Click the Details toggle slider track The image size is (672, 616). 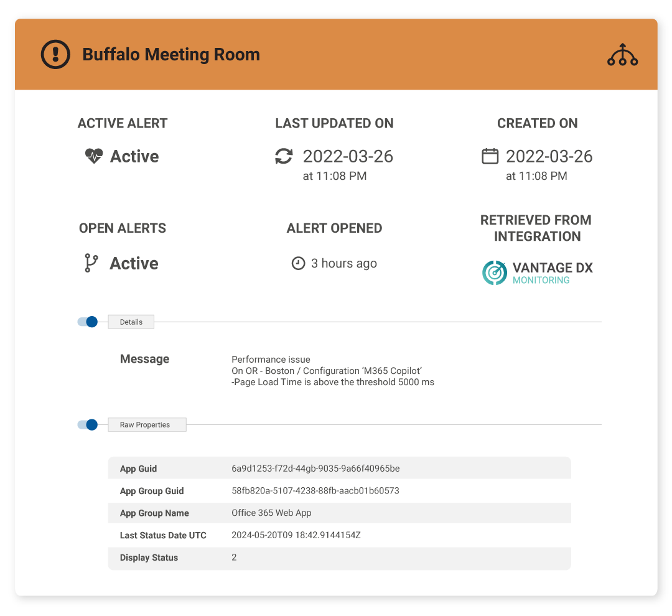tap(88, 322)
